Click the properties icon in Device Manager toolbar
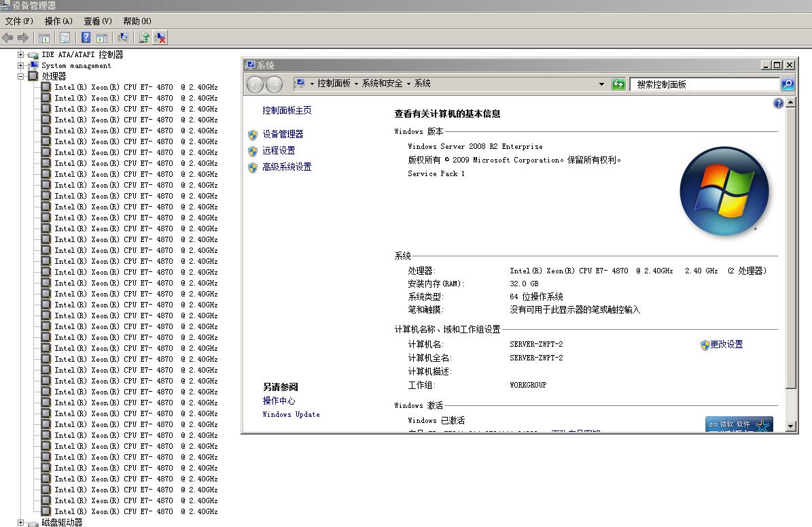The image size is (812, 527). click(65, 38)
